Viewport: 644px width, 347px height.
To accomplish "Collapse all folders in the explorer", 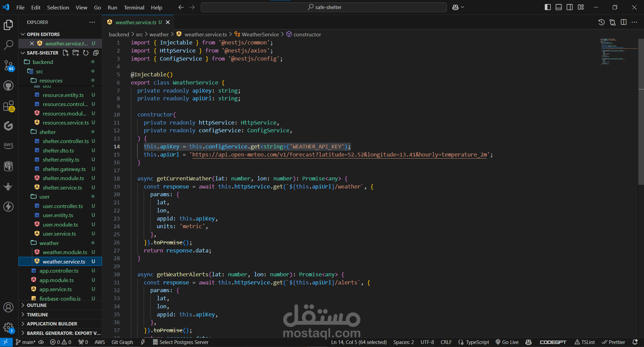I will [96, 53].
